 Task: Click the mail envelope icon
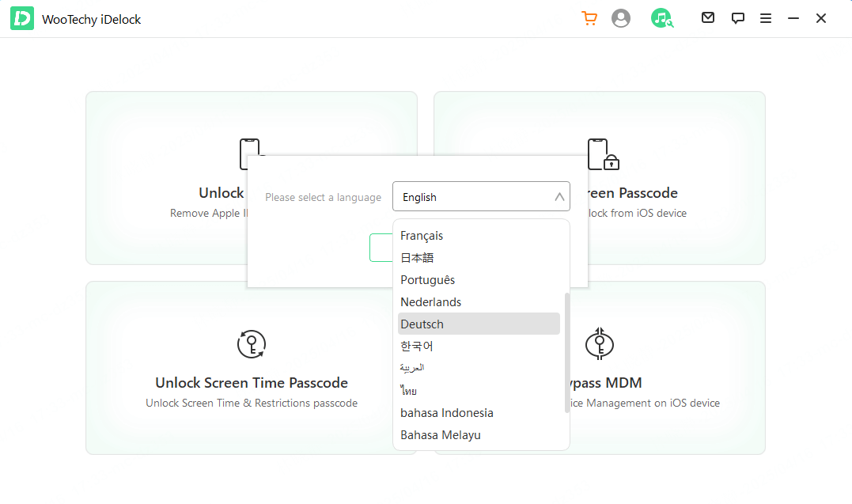point(708,18)
